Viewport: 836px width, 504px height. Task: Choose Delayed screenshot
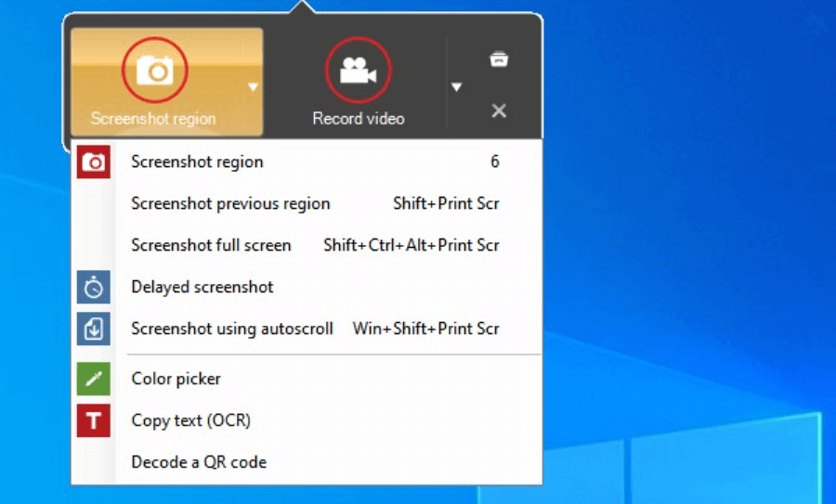(x=307, y=287)
